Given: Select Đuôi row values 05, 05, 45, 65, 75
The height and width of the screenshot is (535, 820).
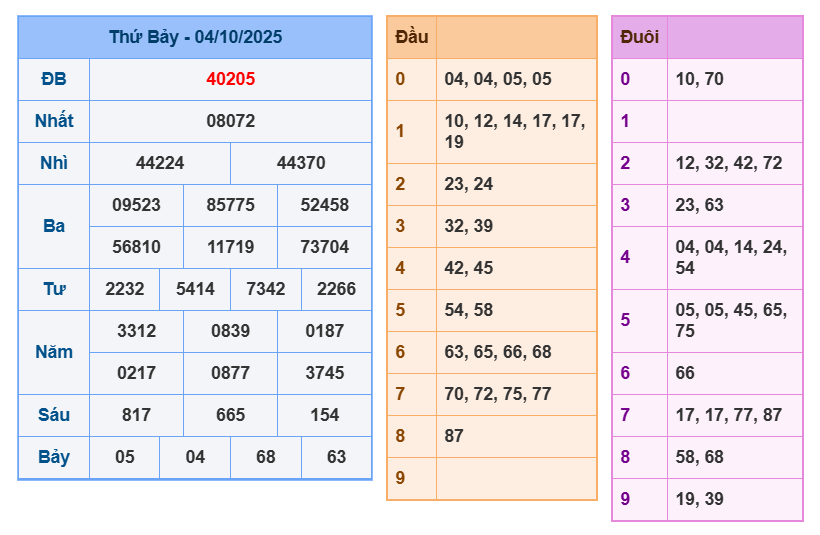Looking at the screenshot, I should pos(730,320).
